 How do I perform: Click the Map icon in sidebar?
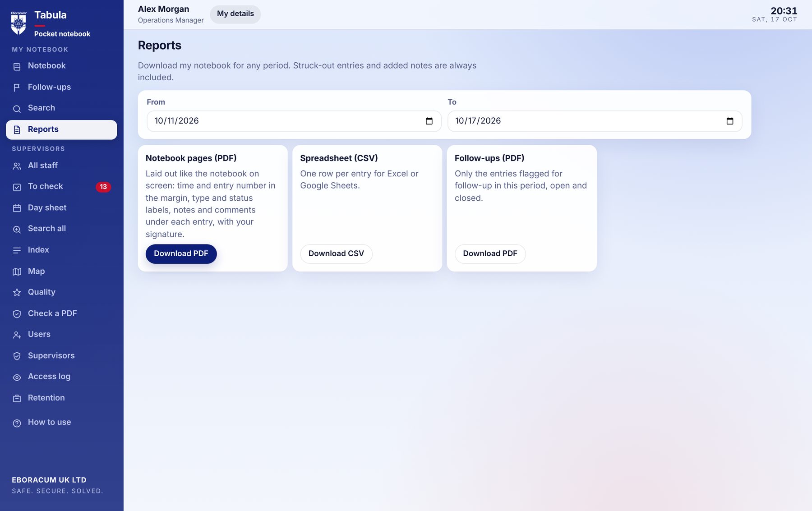[17, 272]
